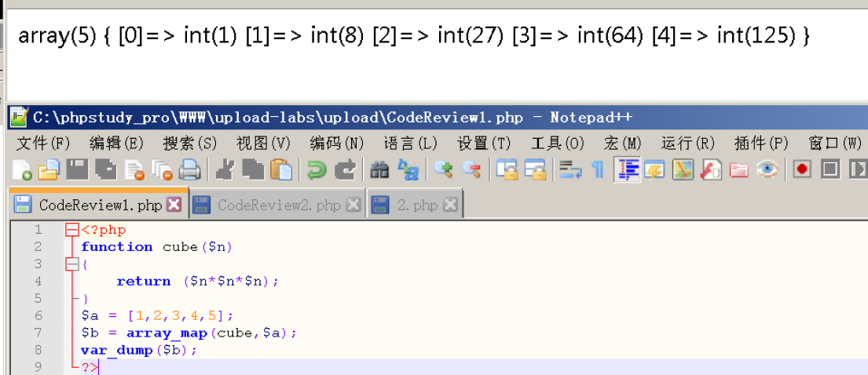Open the 窗口(W) menu
This screenshot has width=868, height=375.
coord(835,144)
